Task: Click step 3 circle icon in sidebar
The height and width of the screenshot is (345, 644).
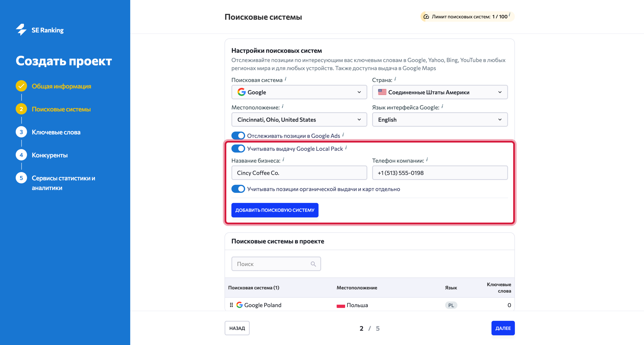Action: (x=21, y=132)
